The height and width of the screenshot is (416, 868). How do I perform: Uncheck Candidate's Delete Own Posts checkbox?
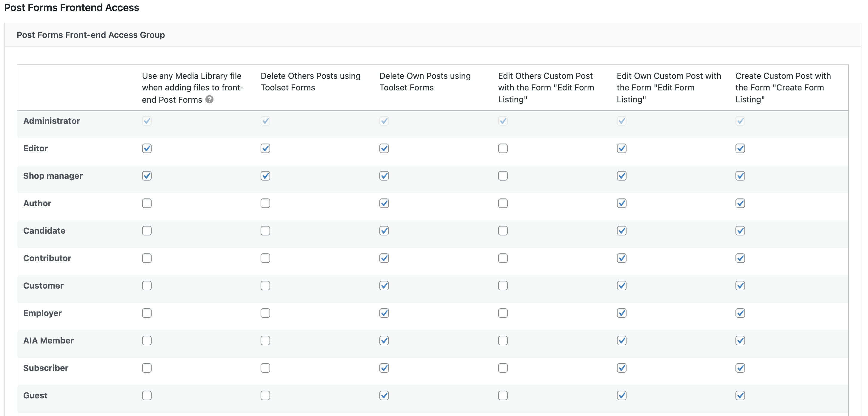[384, 231]
